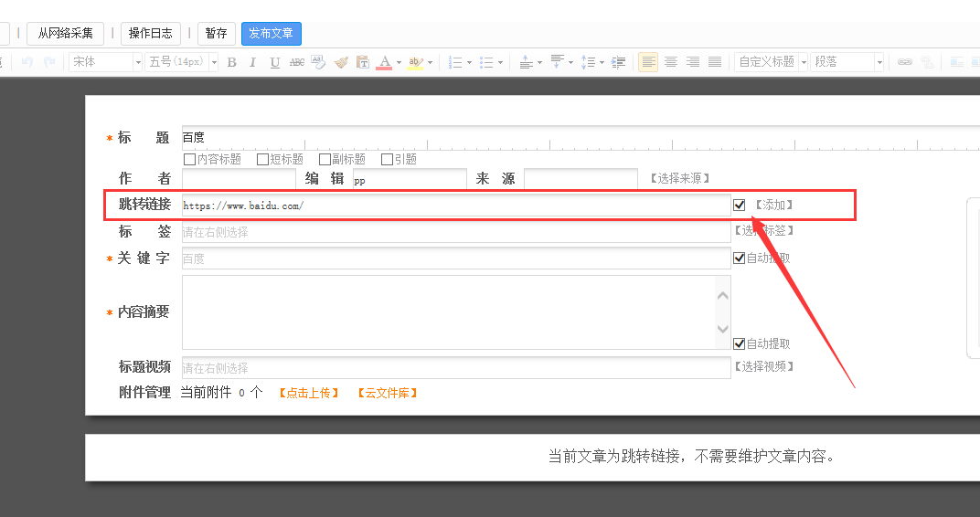Check the 副标题 checkbox
The height and width of the screenshot is (517, 980).
325,159
